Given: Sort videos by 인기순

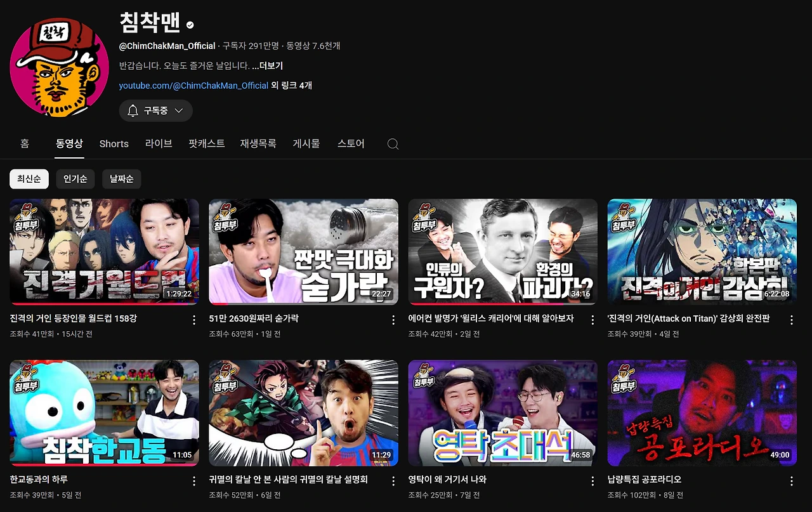Looking at the screenshot, I should (75, 179).
